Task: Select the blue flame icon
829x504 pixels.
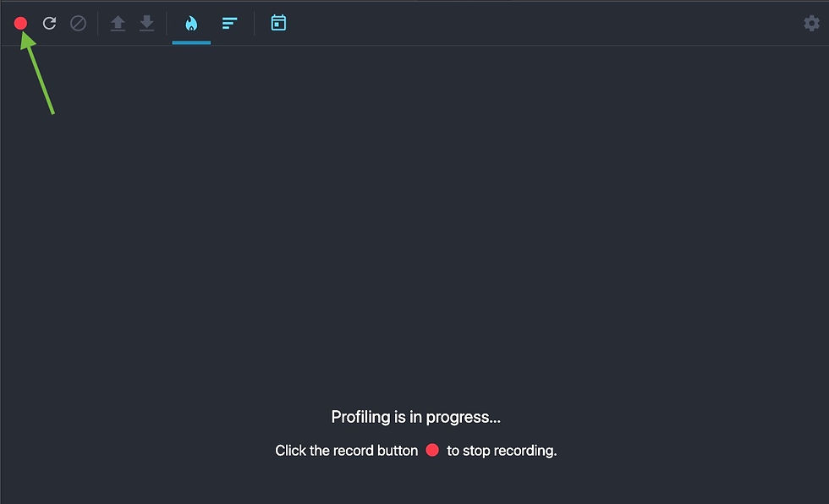Action: tap(191, 23)
